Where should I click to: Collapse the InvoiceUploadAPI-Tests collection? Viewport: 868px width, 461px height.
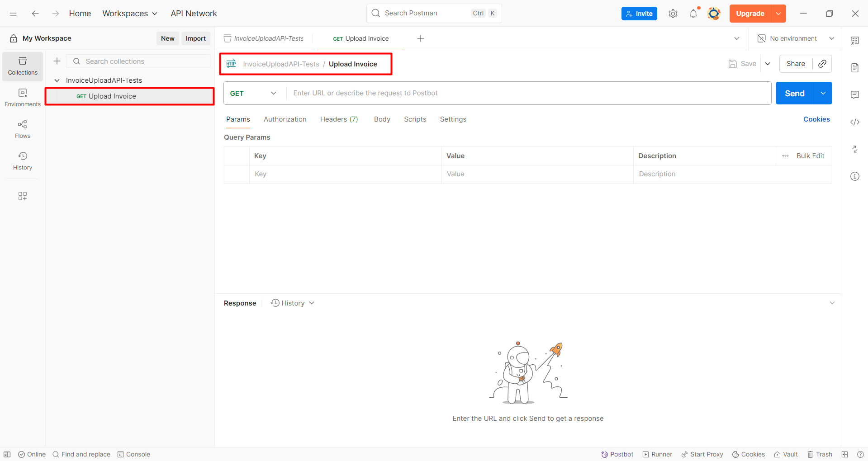[57, 80]
